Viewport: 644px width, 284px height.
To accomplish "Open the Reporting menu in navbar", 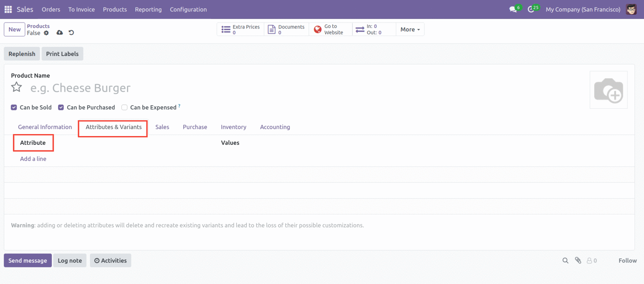I will pos(148,9).
